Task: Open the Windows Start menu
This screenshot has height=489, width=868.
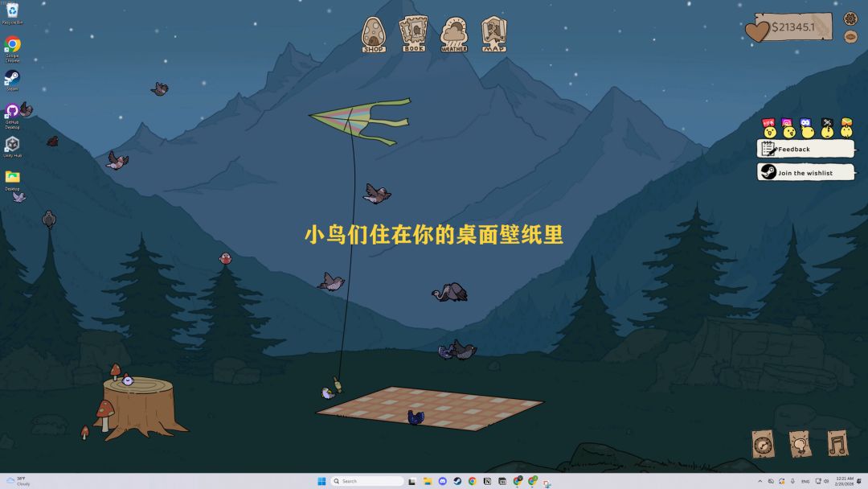Action: pos(321,481)
